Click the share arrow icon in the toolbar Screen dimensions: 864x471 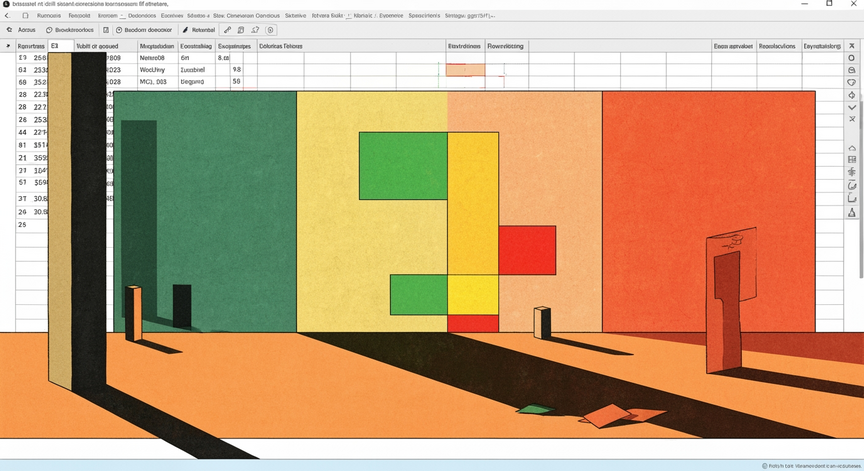coord(255,30)
